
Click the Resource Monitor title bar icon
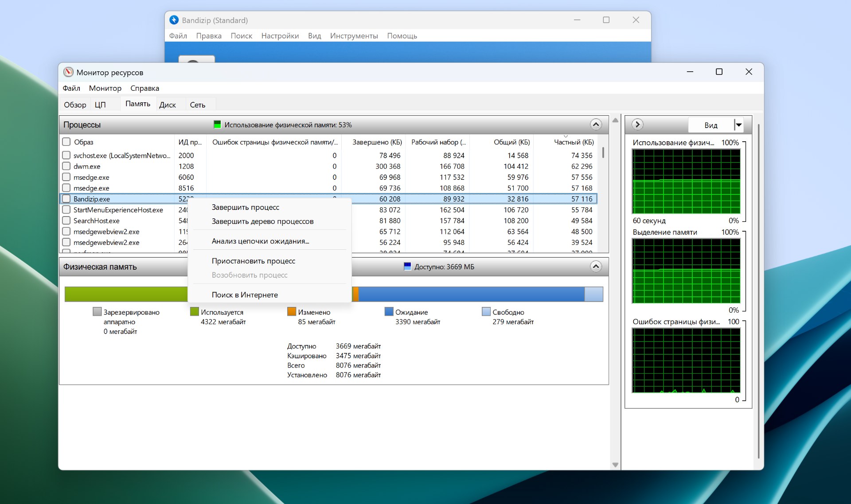click(x=68, y=72)
